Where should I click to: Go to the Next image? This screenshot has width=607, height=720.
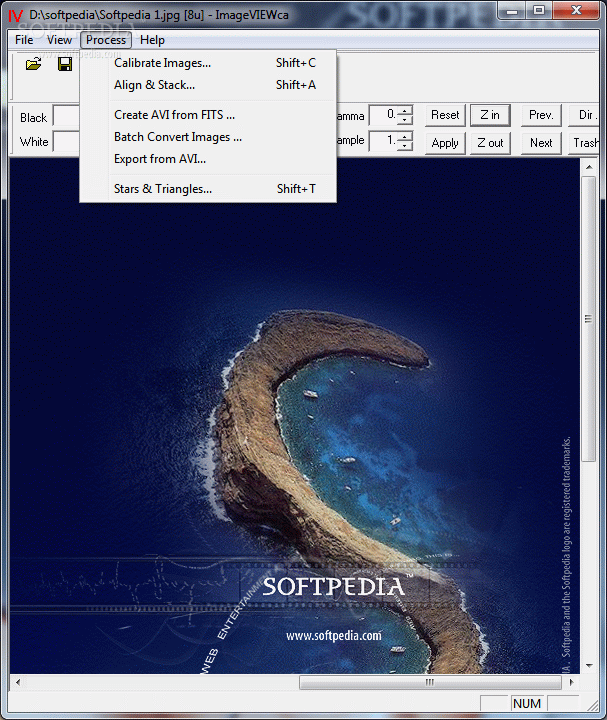pos(541,143)
